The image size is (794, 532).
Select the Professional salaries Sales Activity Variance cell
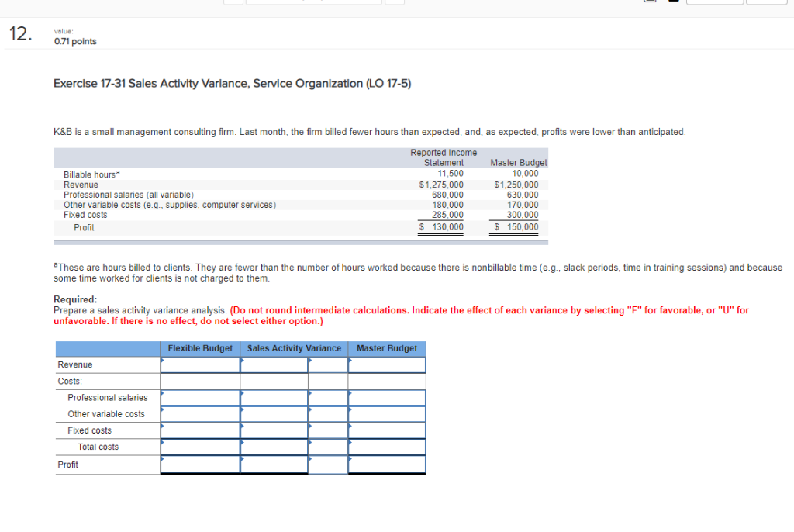coord(274,397)
